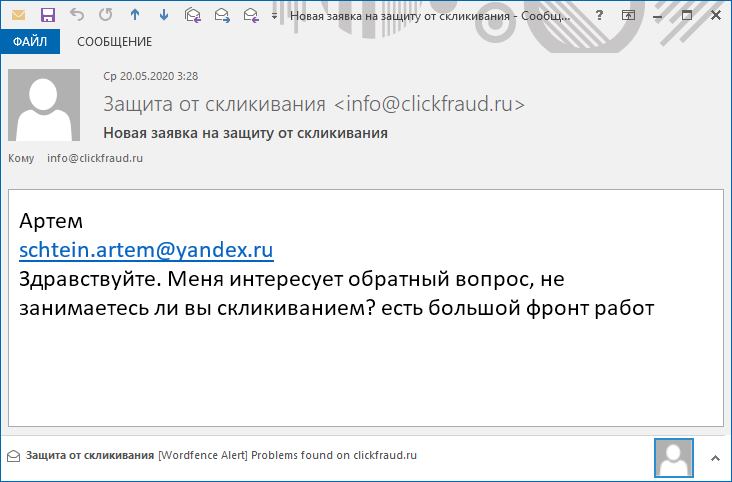This screenshot has height=482, width=732.
Task: Click the Outlook envelope icon in the title bar
Action: point(18,15)
